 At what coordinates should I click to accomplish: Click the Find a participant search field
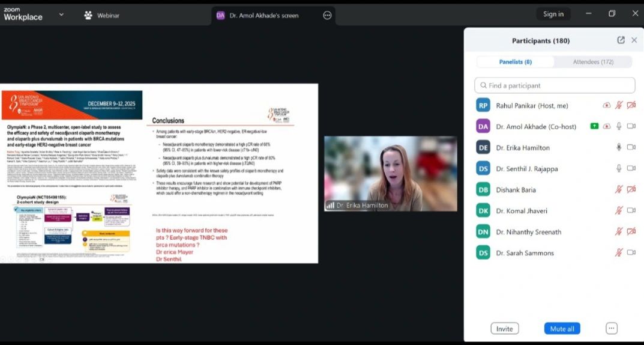(x=555, y=85)
